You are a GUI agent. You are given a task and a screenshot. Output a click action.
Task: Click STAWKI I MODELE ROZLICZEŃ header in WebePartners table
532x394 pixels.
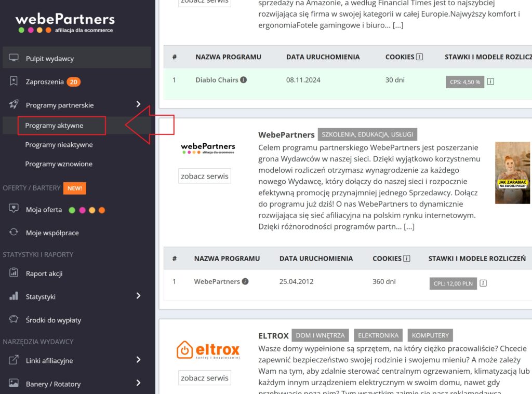coord(477,259)
